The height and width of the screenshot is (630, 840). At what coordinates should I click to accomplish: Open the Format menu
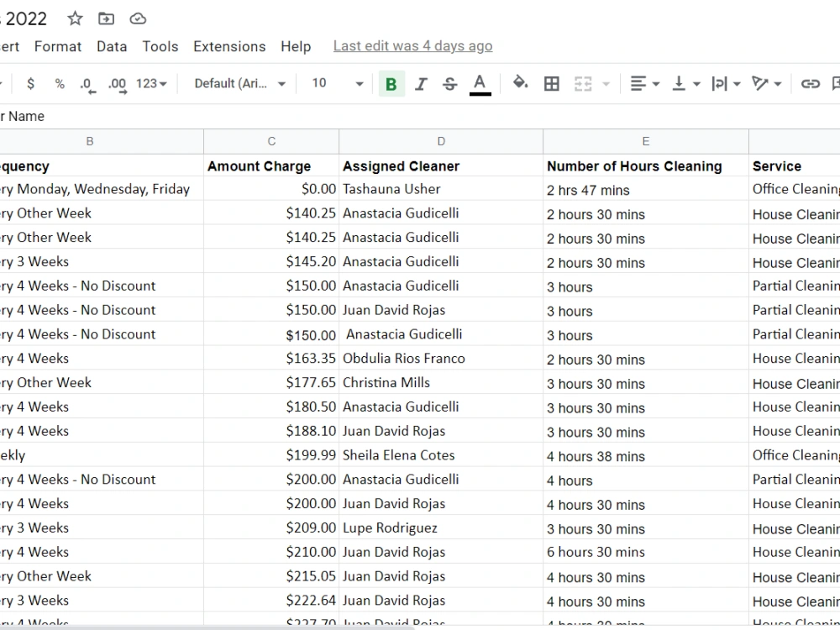pyautogui.click(x=58, y=46)
